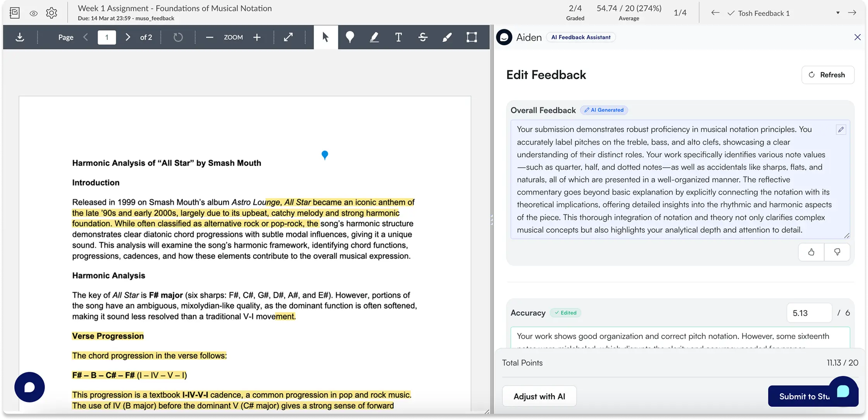The image size is (868, 420).
Task: Select the free text annotation tool
Action: pos(398,37)
